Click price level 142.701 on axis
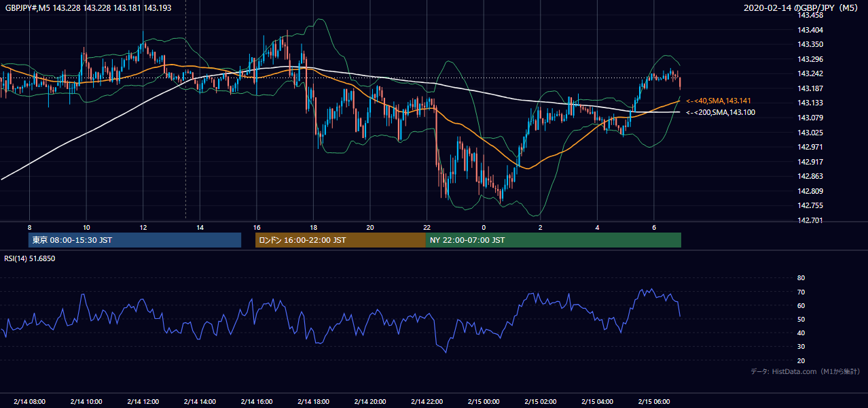 (x=810, y=220)
